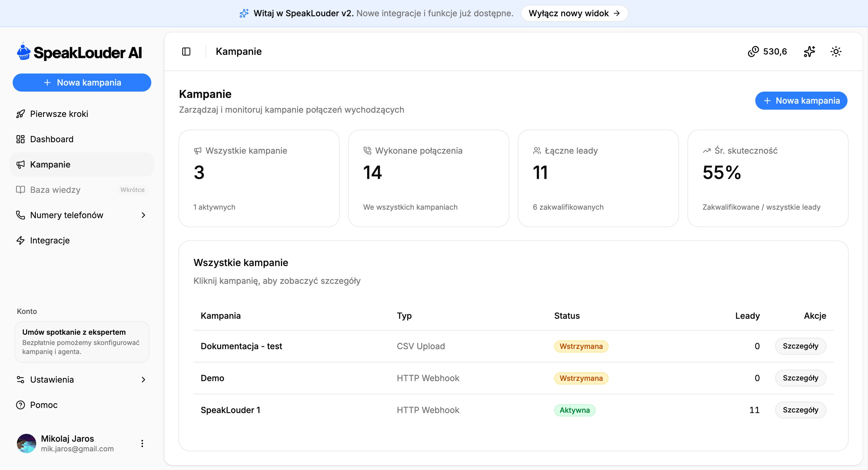The width and height of the screenshot is (868, 470).
Task: Click the SpeakLouder AI cupcake logo
Action: click(24, 52)
